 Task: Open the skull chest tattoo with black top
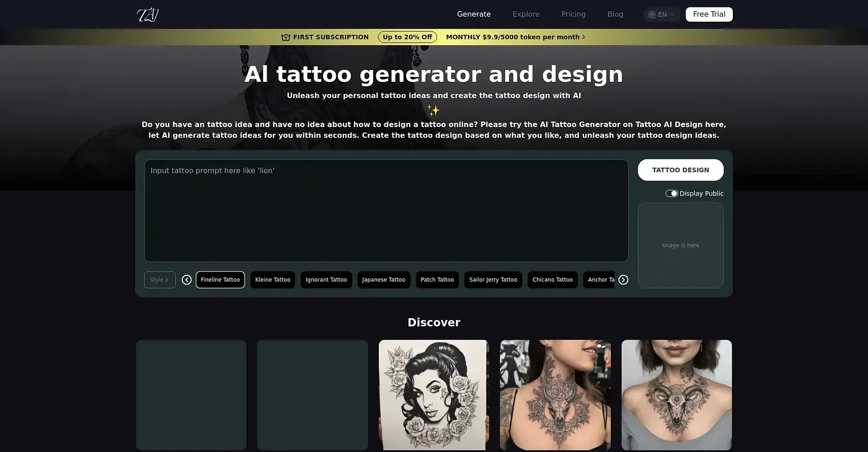pos(556,395)
